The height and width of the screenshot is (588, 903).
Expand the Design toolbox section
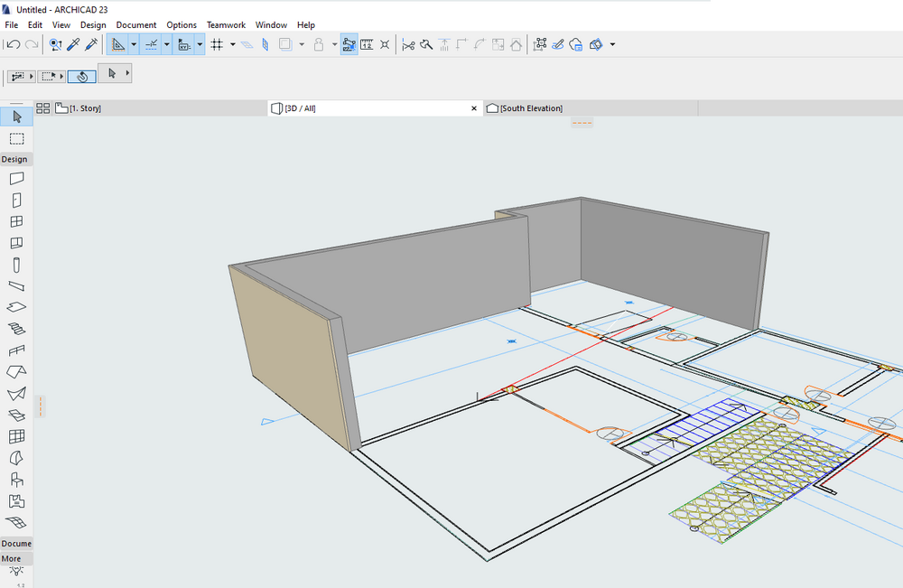click(15, 159)
